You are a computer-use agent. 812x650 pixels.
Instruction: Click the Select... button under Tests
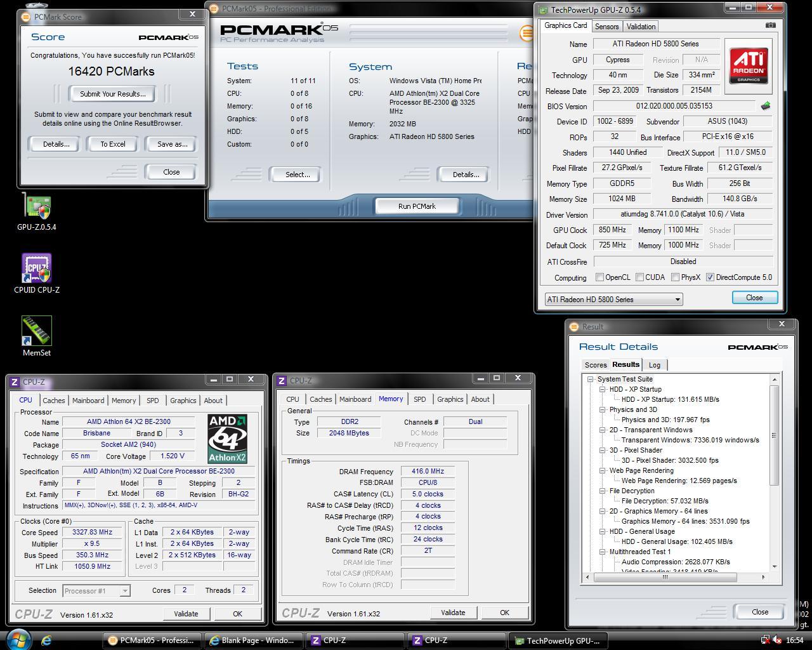click(x=297, y=175)
